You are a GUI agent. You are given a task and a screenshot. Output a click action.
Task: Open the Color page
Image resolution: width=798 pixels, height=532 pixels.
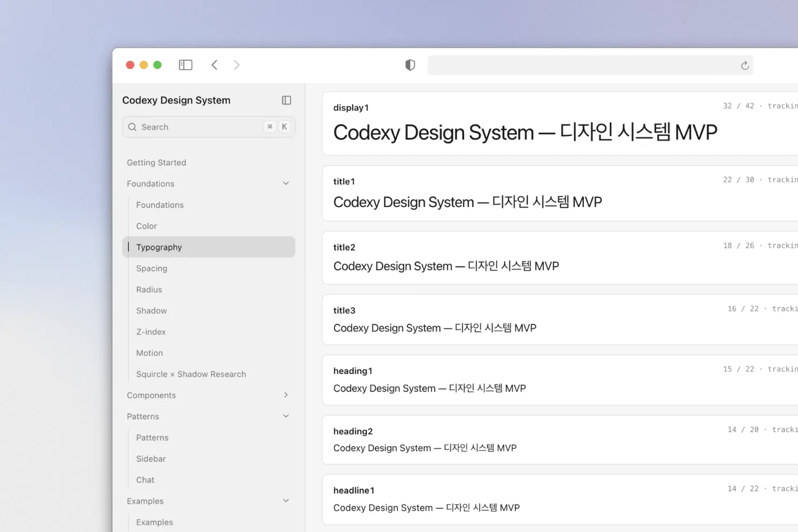tap(146, 226)
